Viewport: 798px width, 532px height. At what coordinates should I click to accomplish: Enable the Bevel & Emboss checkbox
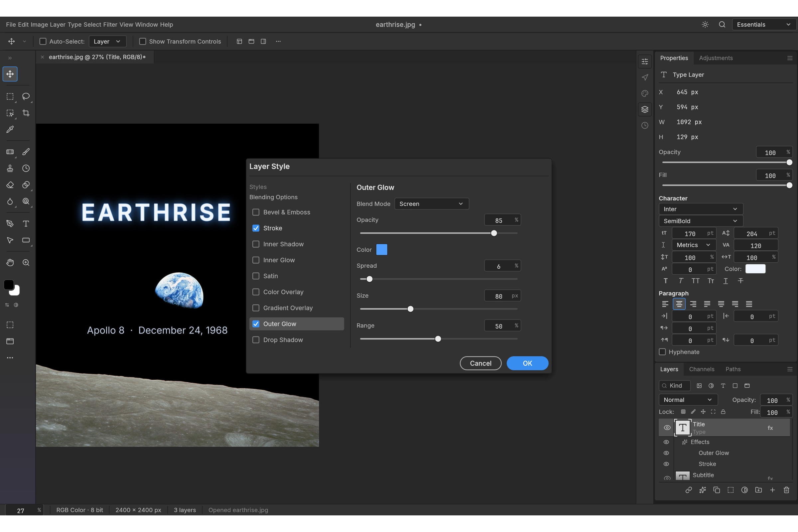click(x=256, y=212)
